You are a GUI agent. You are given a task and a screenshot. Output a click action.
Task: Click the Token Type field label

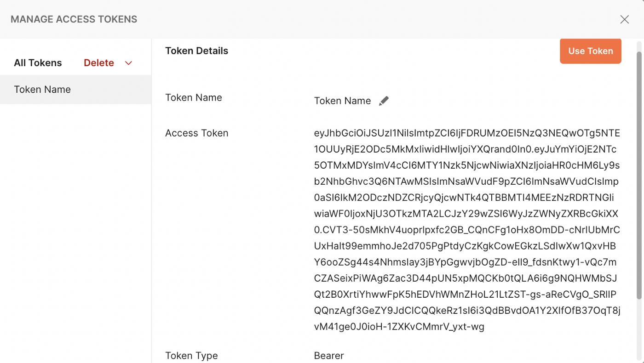[191, 356]
